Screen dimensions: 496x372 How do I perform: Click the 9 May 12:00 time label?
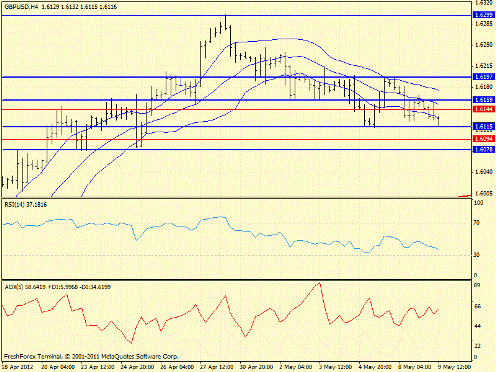[454, 367]
